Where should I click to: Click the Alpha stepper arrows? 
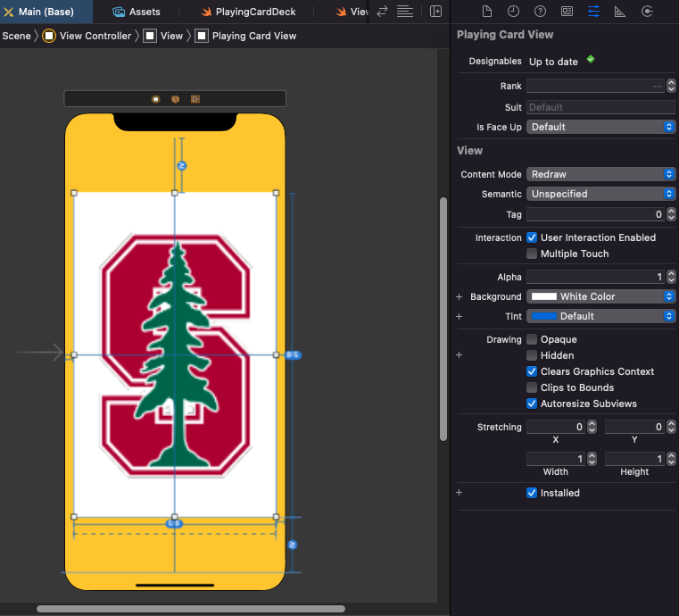tap(671, 277)
